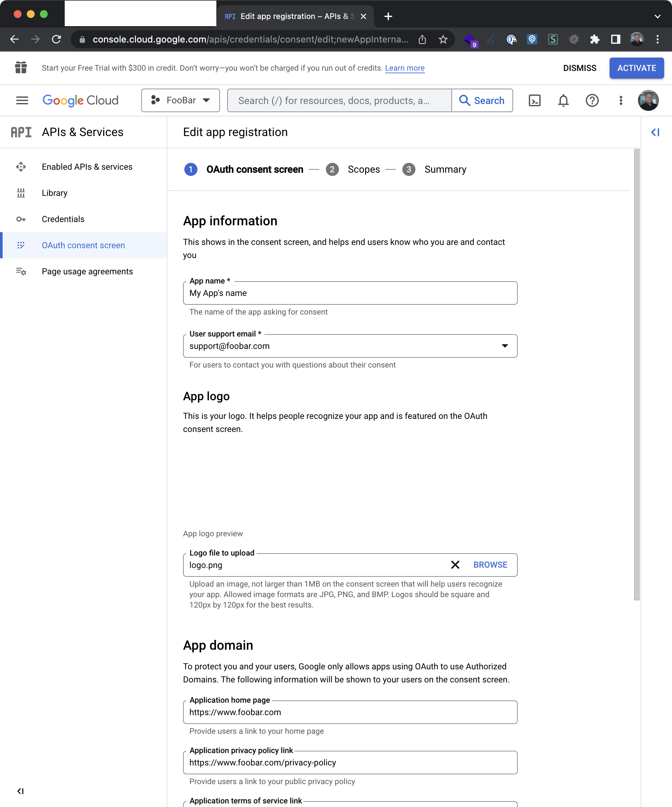Click the three-dot settings menu in header
The width and height of the screenshot is (672, 807).
[x=620, y=101]
